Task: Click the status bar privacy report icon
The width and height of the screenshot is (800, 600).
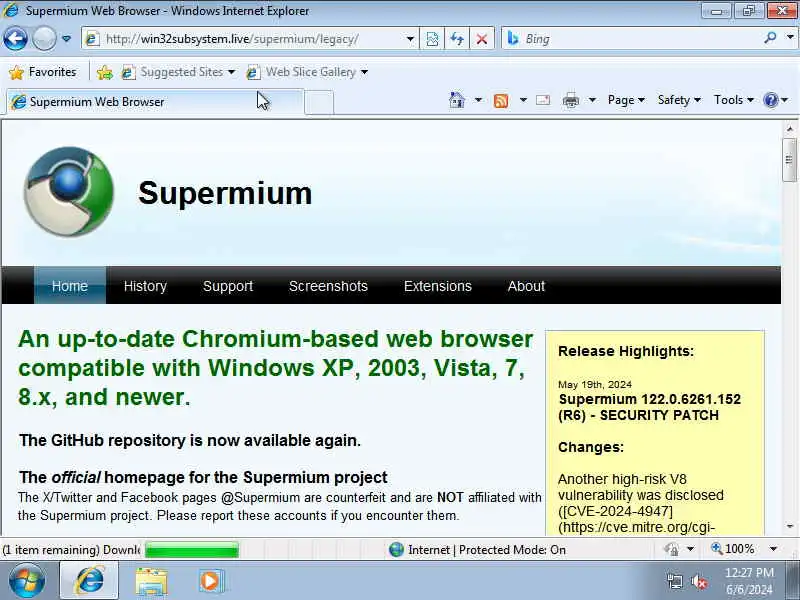Action: (671, 549)
